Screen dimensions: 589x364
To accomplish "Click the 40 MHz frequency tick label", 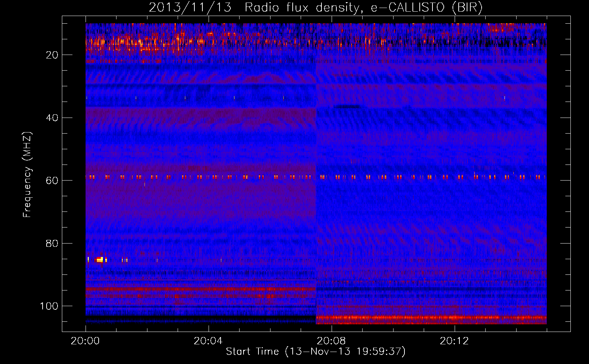I will [52, 118].
